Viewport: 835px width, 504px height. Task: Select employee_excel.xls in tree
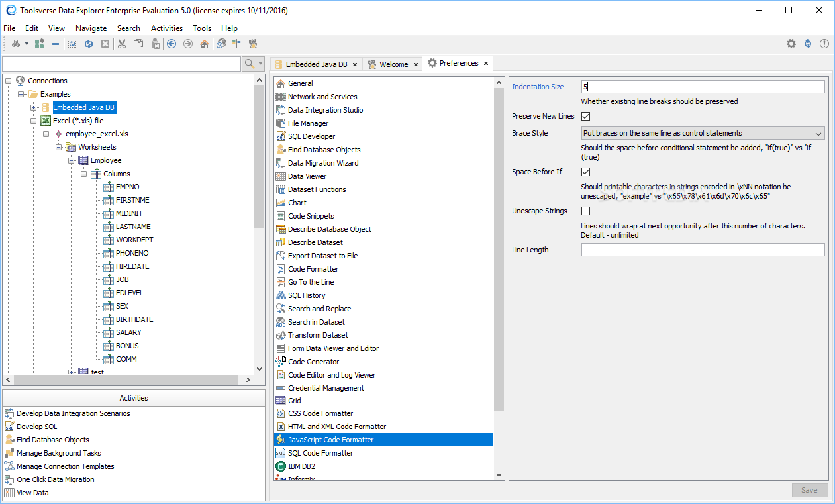pyautogui.click(x=97, y=134)
